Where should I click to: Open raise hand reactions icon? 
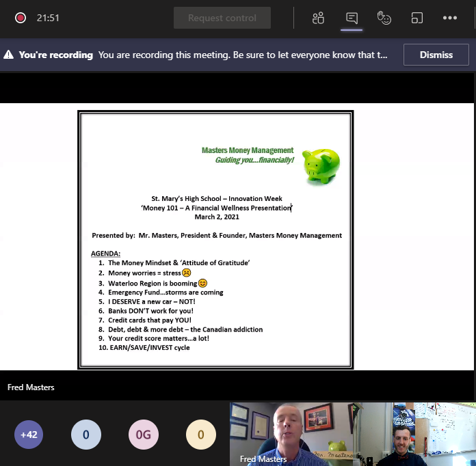coord(384,18)
